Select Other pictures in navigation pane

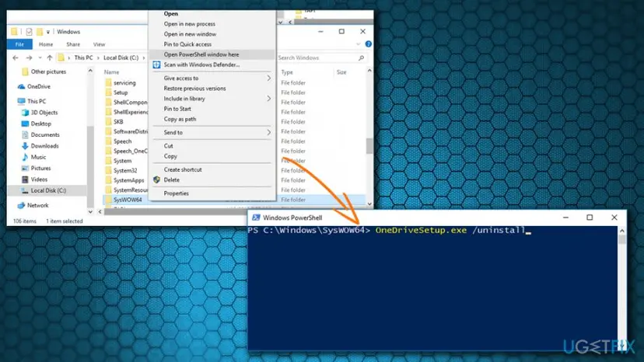(48, 71)
